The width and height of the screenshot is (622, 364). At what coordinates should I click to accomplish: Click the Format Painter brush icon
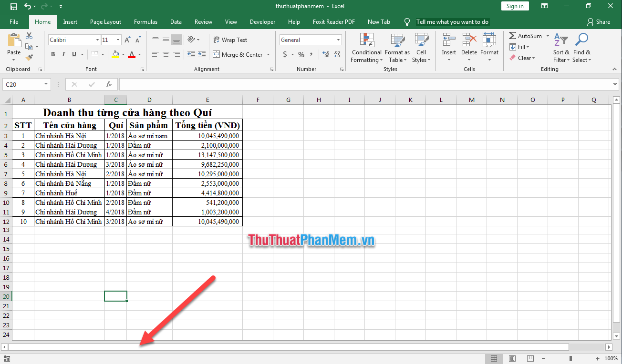[29, 58]
